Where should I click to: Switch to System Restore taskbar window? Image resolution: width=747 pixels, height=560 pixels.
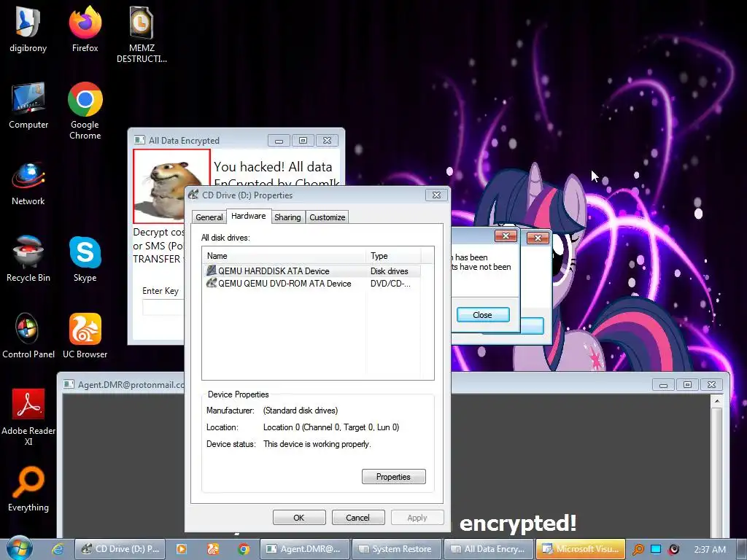point(396,549)
